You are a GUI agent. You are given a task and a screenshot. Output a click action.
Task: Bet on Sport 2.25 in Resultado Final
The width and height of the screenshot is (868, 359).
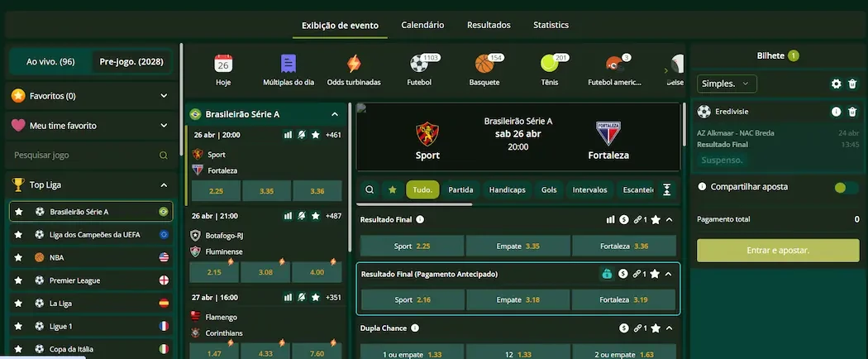(x=412, y=246)
